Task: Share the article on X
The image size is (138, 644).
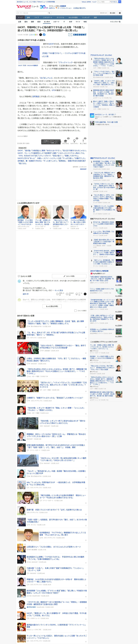Action: (x=41, y=35)
